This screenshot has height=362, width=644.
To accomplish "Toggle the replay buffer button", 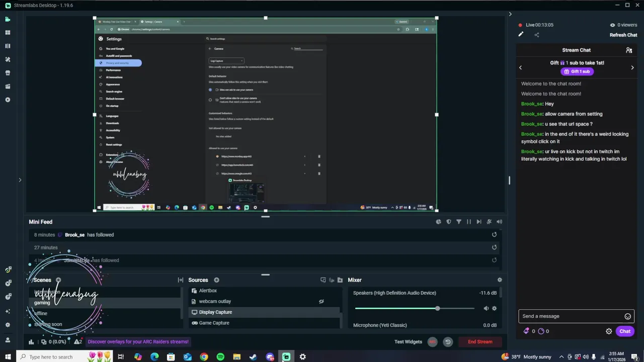I will [448, 342].
